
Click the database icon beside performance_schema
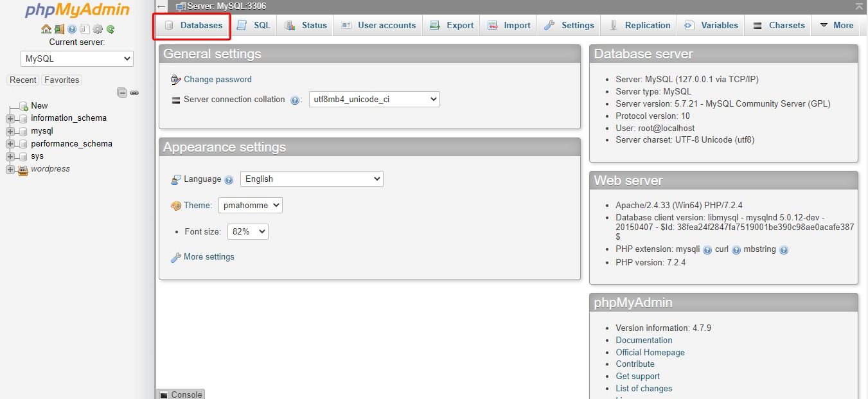tap(23, 144)
